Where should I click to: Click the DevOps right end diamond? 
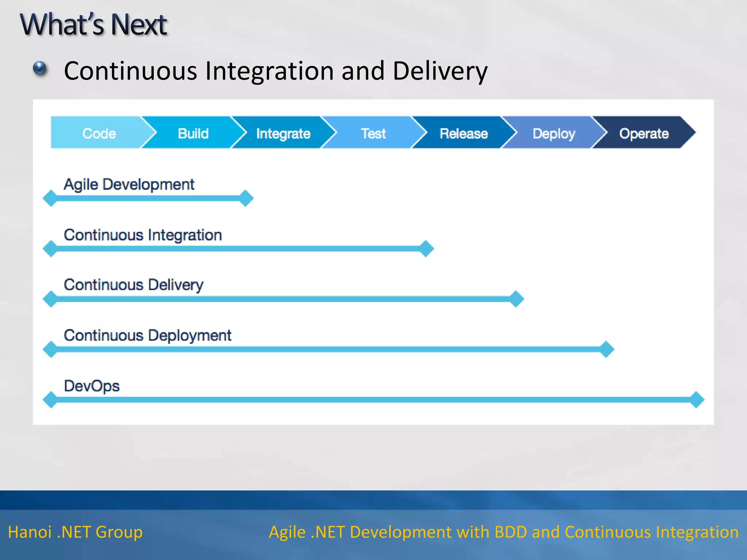coord(697,400)
